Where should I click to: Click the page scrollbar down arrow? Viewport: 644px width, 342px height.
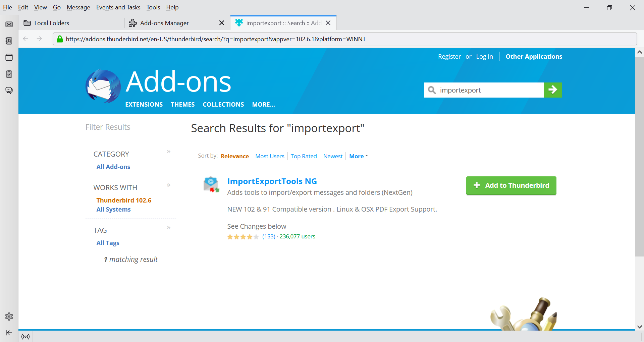640,327
